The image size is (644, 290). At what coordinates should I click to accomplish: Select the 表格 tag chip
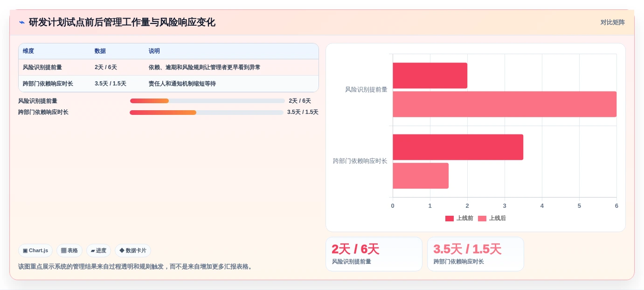click(69, 250)
